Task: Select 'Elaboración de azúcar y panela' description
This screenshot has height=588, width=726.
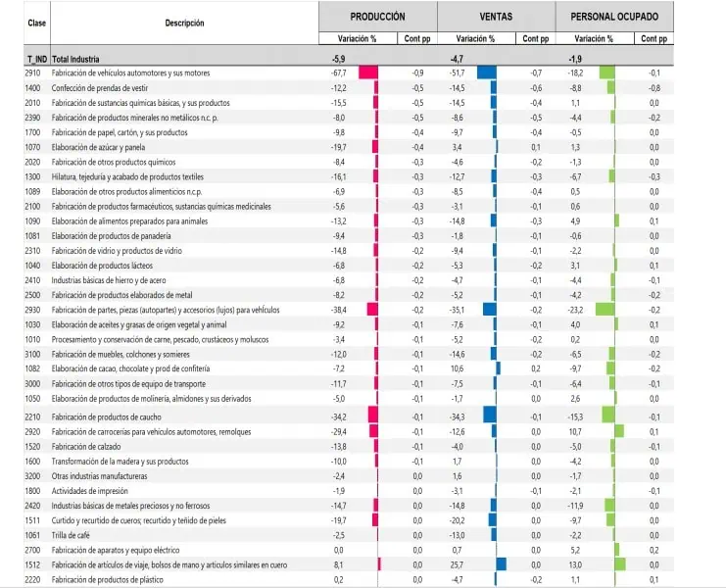Action: tap(98, 147)
